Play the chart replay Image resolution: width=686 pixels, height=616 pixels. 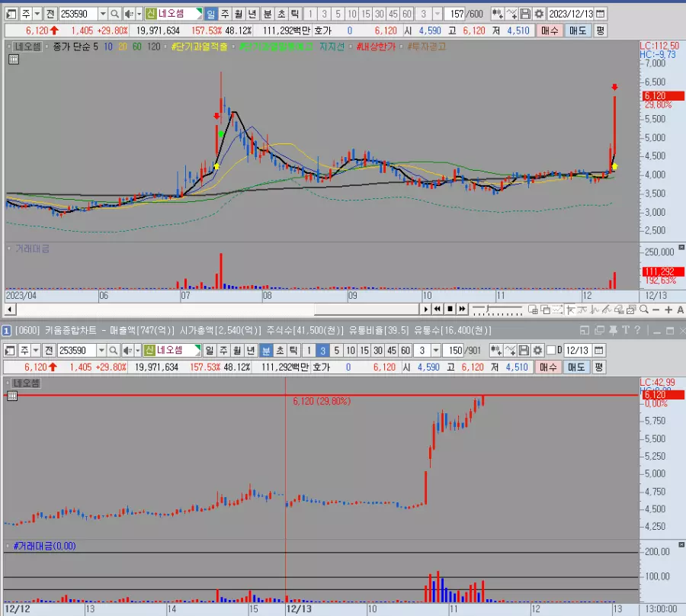point(425,310)
